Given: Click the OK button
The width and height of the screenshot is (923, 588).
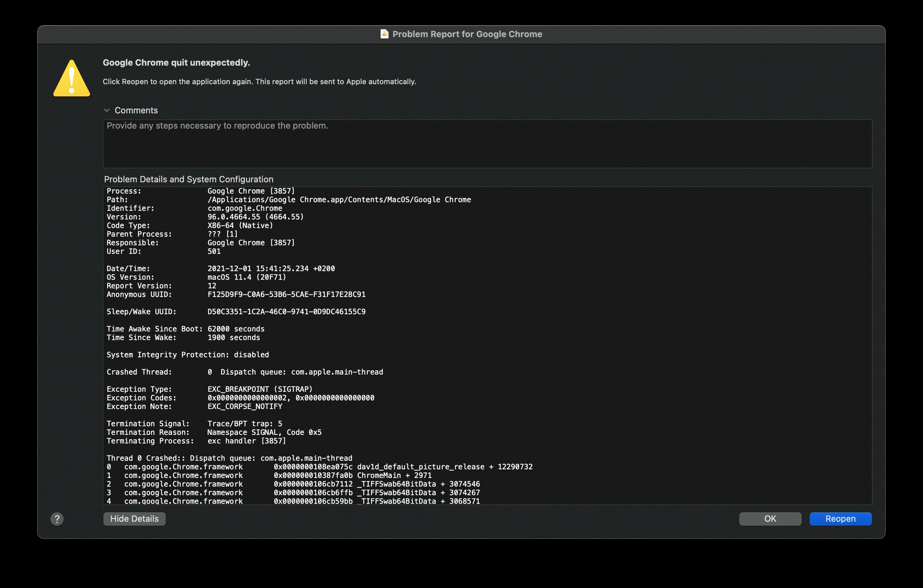Looking at the screenshot, I should click(x=770, y=519).
